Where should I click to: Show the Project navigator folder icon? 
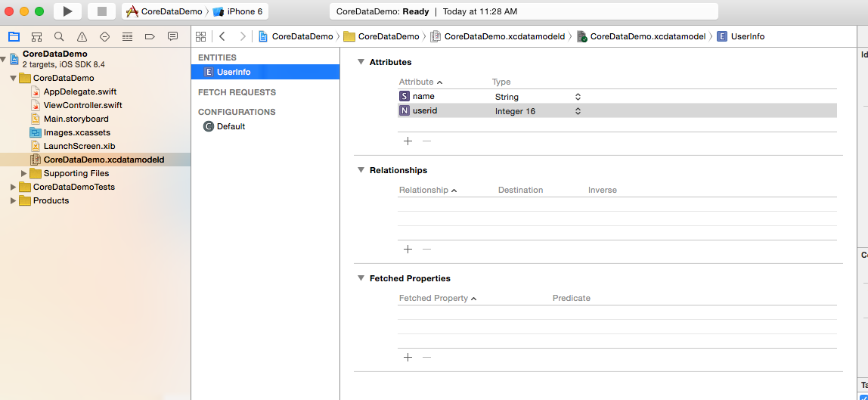point(14,36)
